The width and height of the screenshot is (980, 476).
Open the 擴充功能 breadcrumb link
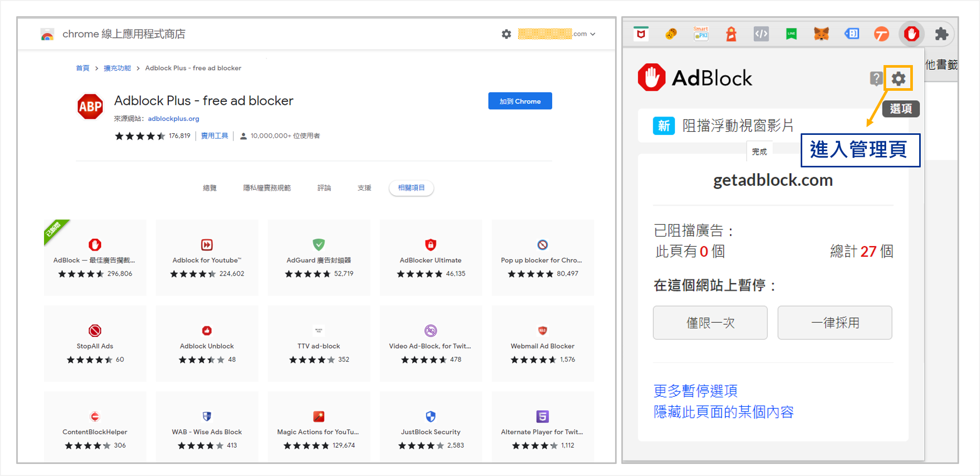pos(117,68)
